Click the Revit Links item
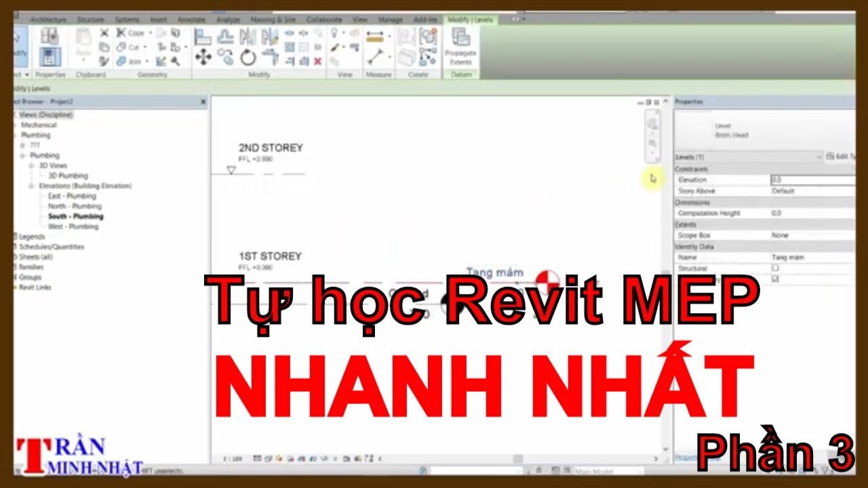This screenshot has width=868, height=488. pos(35,287)
